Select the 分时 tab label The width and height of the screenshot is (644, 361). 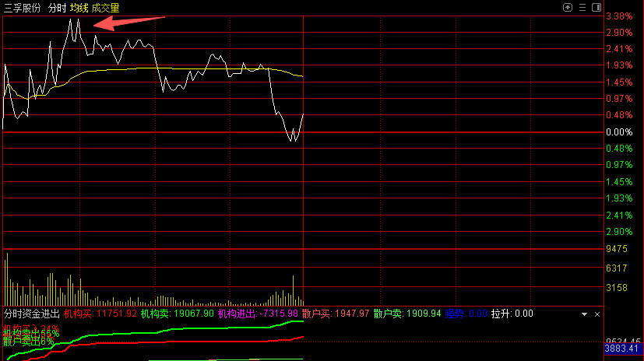tap(57, 8)
